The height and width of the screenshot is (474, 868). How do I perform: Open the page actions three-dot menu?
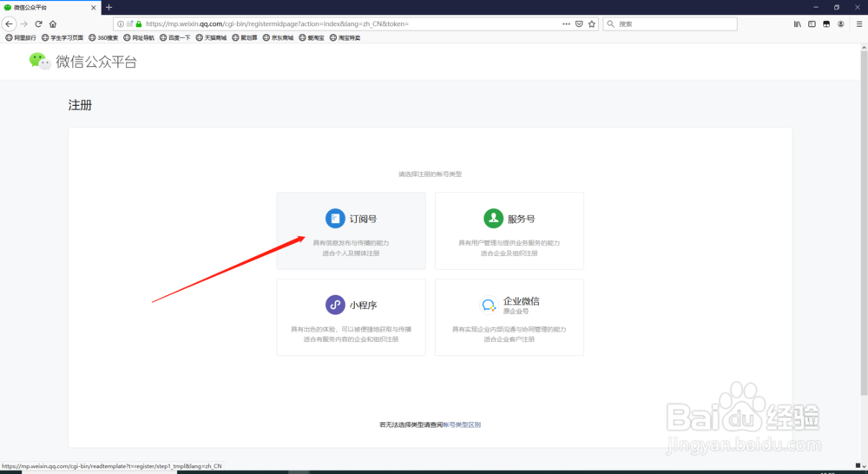click(566, 23)
